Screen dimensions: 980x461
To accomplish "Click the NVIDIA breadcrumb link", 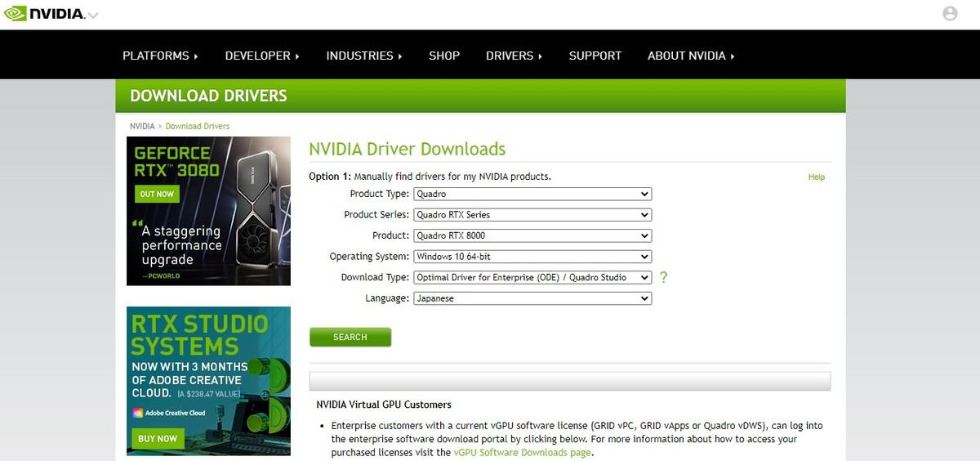I will 142,127.
